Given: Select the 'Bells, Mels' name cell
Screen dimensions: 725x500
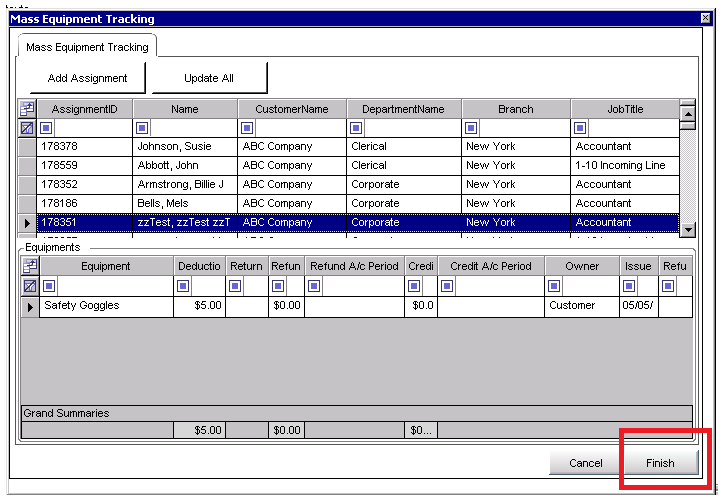Looking at the screenshot, I should click(x=185, y=204).
